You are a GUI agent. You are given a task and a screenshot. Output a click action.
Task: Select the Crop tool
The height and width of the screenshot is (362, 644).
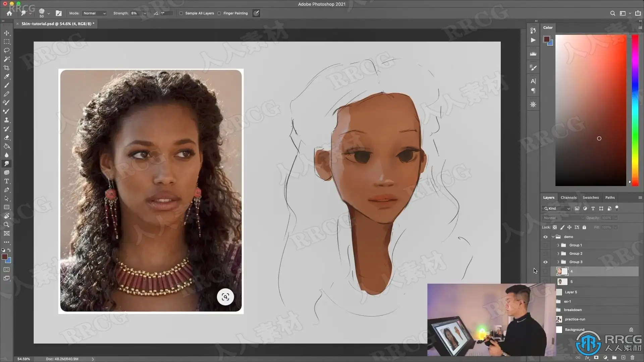(x=7, y=68)
